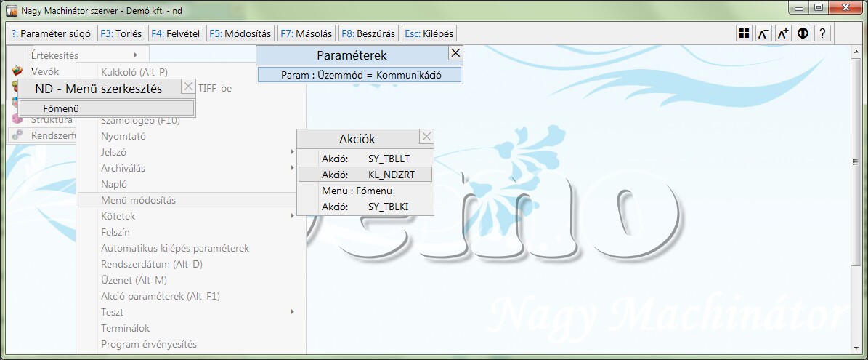Expand the Értékesítés submenu arrow
Image resolution: width=868 pixels, height=360 pixels.
pos(135,55)
